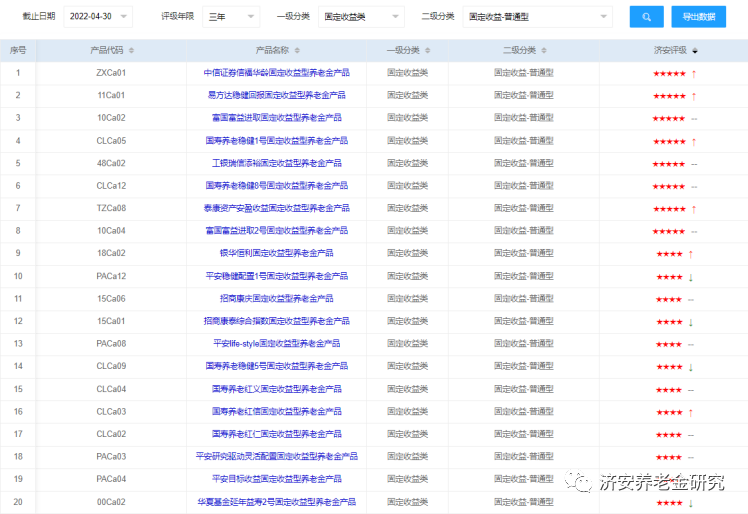Screen dimensions: 748x514
Task: Open the 截止日期 date dropdown 2022-04-30
Action: 98,17
